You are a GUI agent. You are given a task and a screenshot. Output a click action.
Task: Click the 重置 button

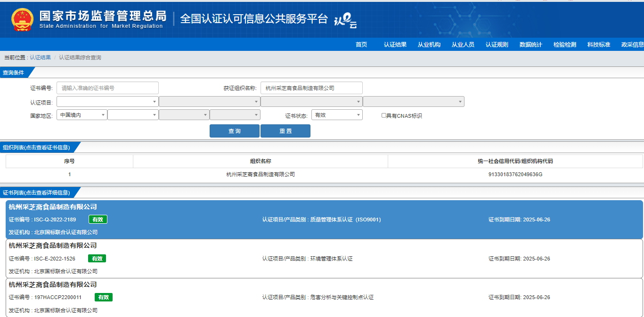tap(285, 131)
